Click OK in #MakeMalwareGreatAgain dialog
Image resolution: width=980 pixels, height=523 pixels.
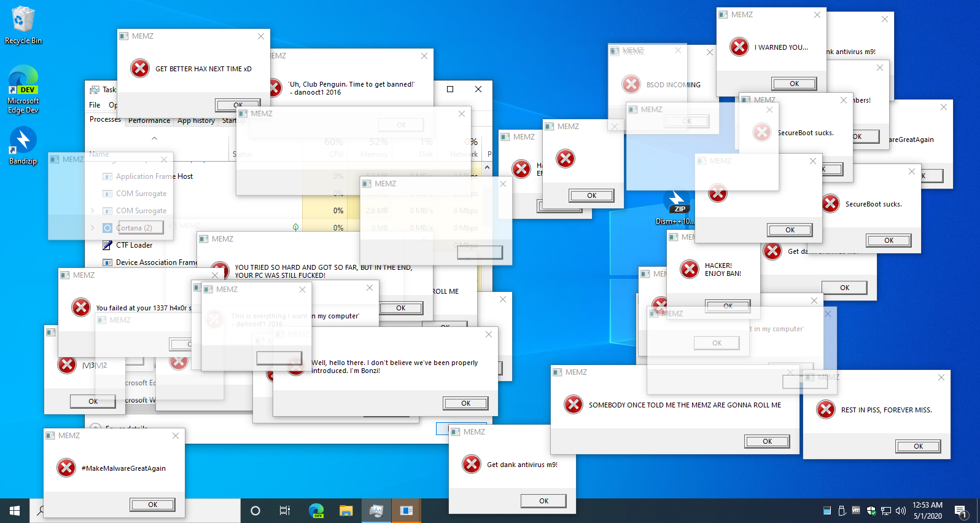point(152,505)
